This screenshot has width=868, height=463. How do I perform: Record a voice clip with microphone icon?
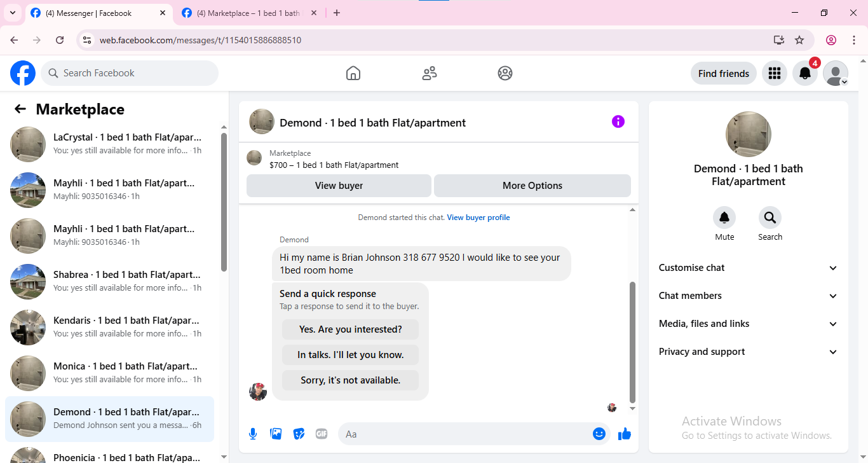tap(253, 434)
